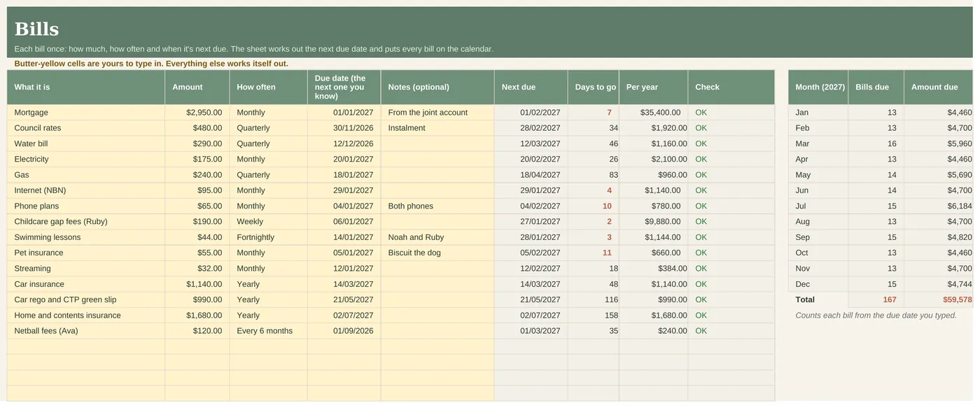The width and height of the screenshot is (980, 408).
Task: Click the Weekly frequency cell
Action: click(x=268, y=222)
